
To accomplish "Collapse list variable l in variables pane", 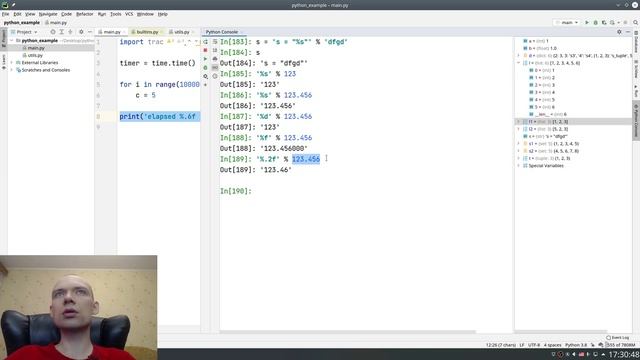I will 519,63.
